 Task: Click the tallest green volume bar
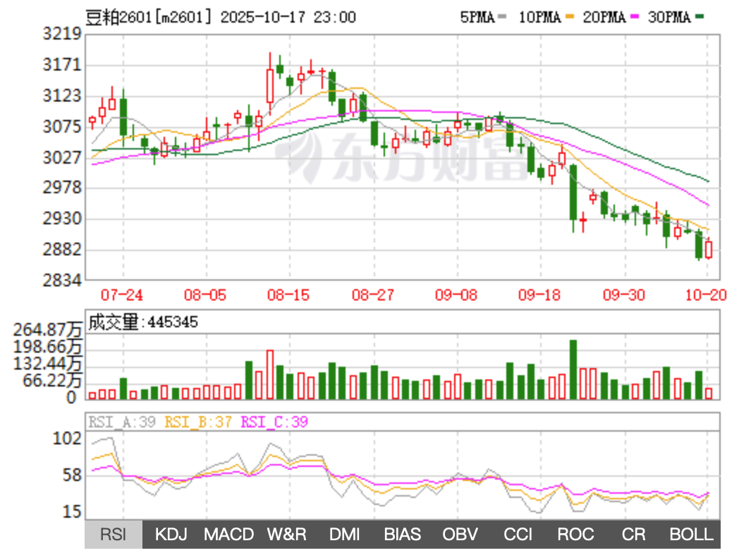[x=573, y=370]
